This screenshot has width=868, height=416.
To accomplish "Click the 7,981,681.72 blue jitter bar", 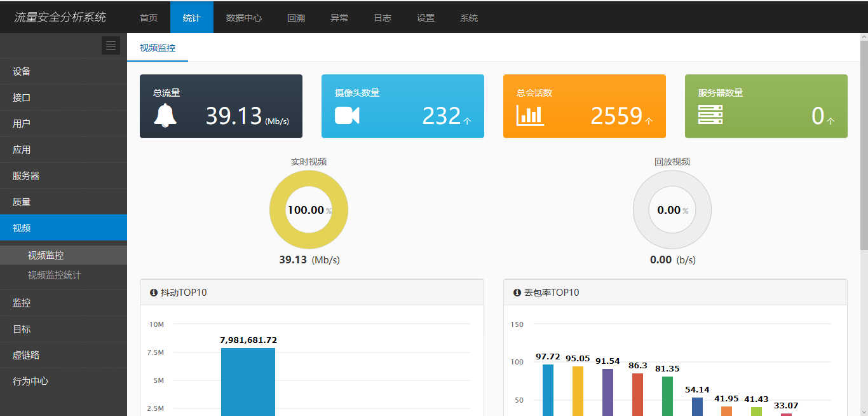I will click(x=248, y=382).
